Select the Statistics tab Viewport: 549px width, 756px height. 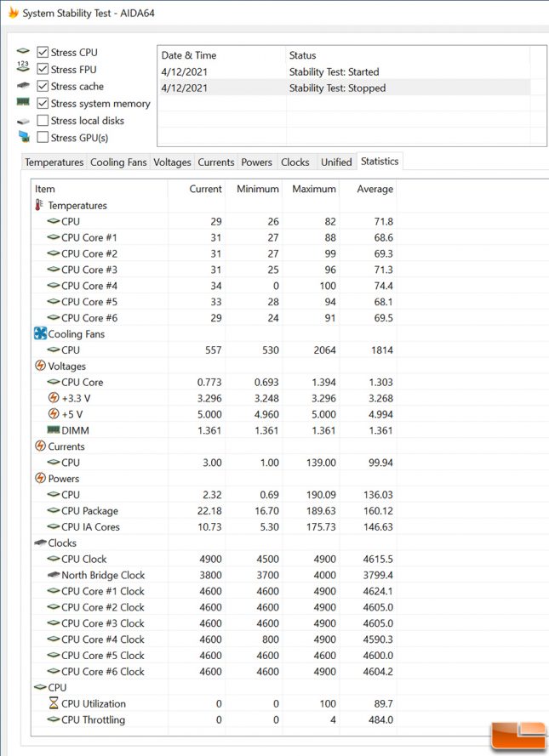(x=380, y=161)
